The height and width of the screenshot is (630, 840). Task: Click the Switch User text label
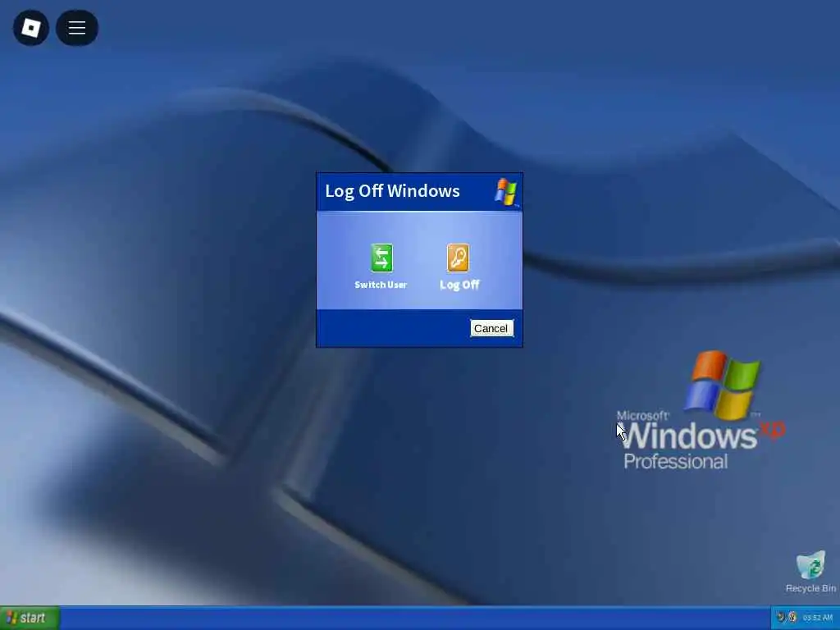(x=381, y=285)
